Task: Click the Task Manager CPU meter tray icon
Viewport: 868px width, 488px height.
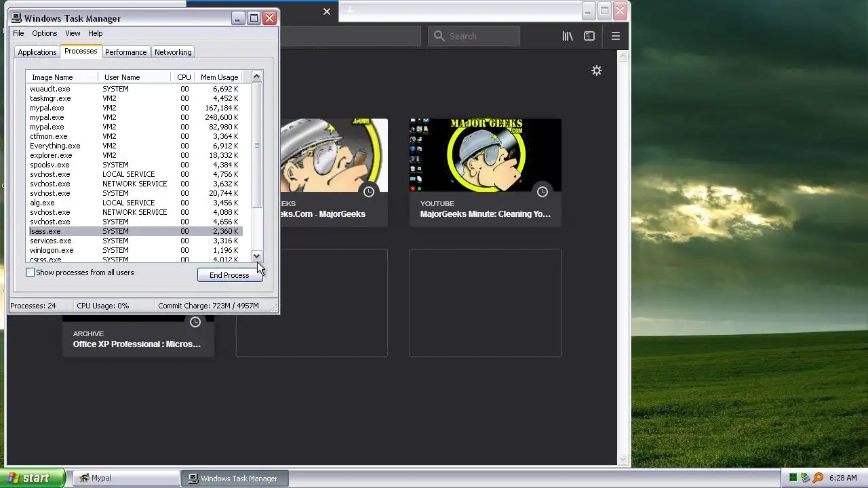Action: [793, 478]
